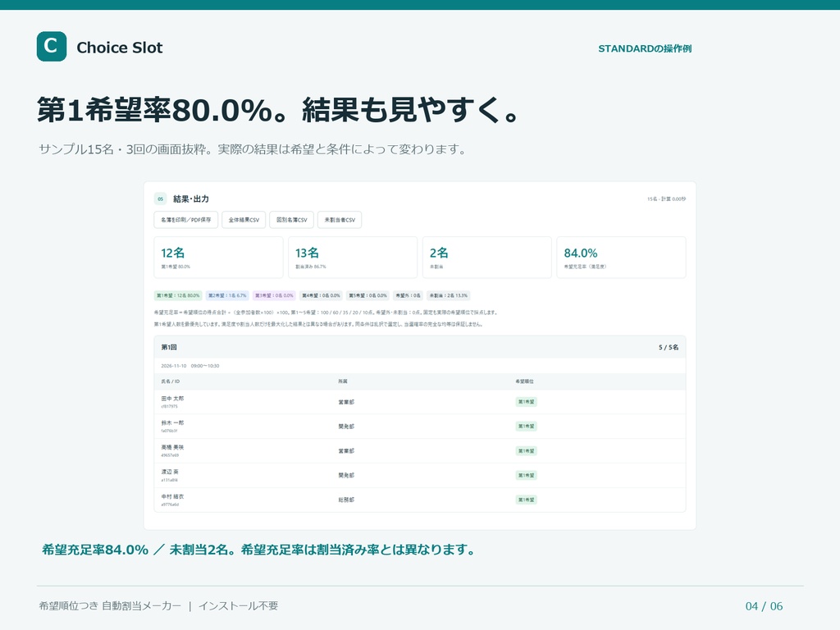Click the 希望外：0名 chip
The width and height of the screenshot is (840, 630).
[409, 295]
